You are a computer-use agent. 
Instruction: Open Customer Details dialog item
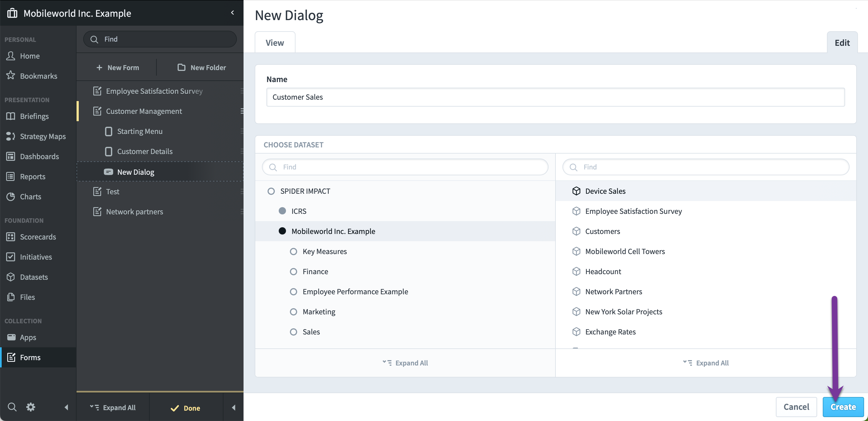point(160,151)
